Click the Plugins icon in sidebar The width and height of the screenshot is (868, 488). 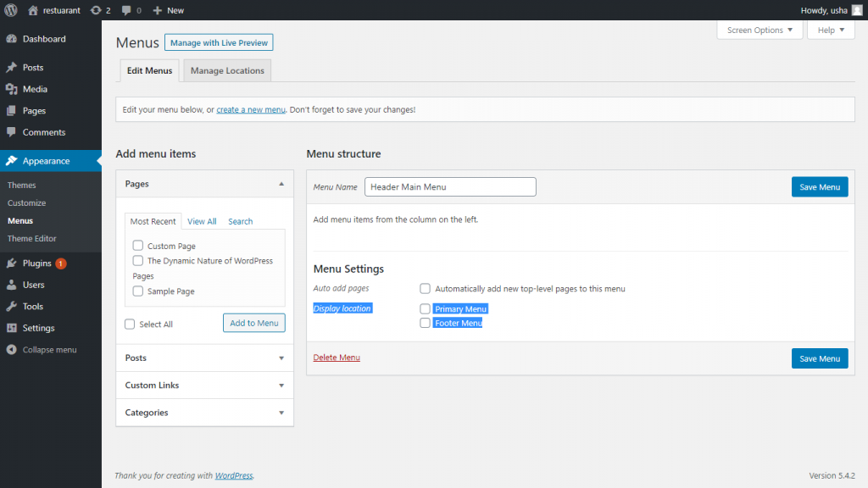coord(11,263)
